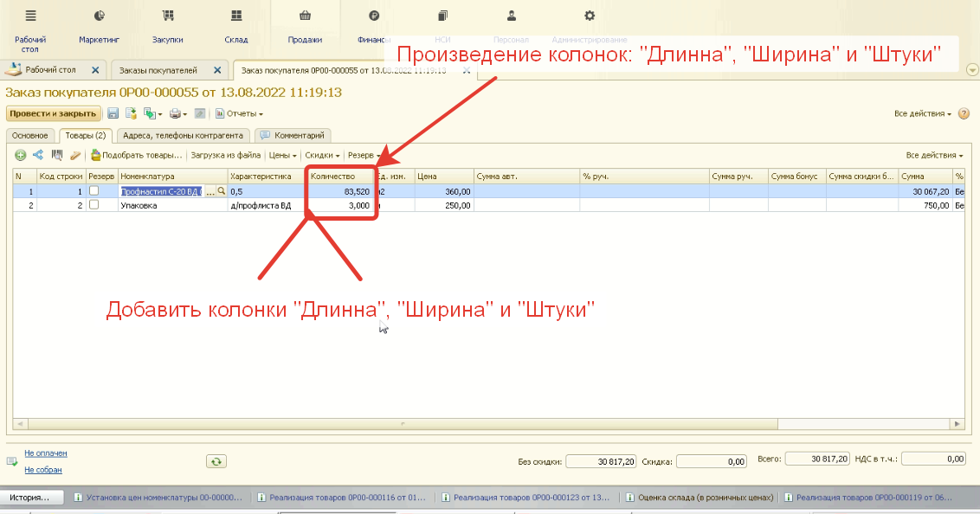Click the horizontal scrollbar under the table

(433, 424)
